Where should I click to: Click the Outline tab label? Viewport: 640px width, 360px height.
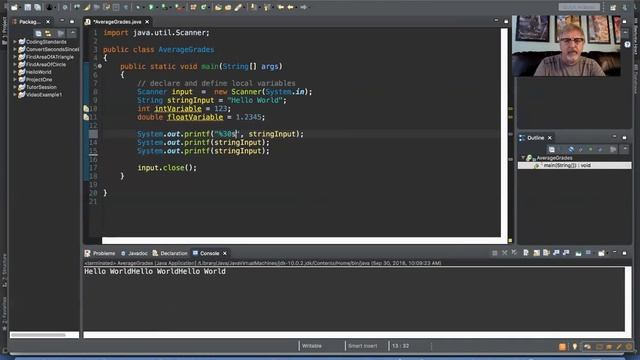535,138
